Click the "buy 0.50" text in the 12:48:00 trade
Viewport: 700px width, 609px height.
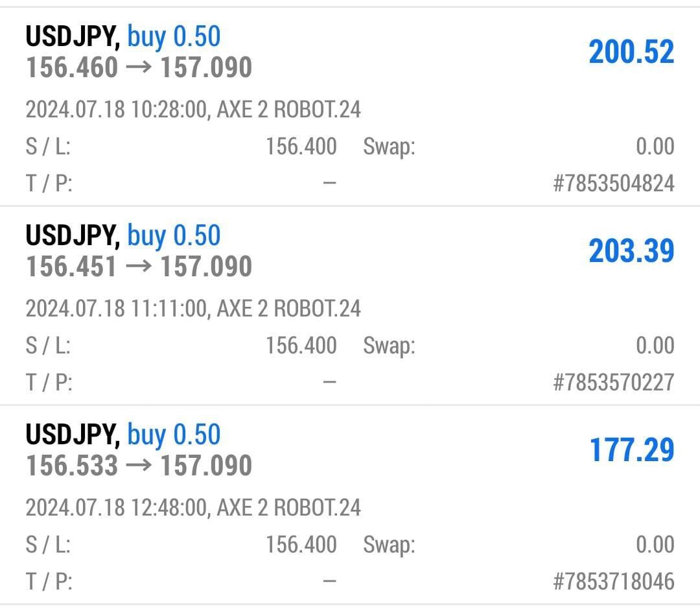click(x=174, y=435)
